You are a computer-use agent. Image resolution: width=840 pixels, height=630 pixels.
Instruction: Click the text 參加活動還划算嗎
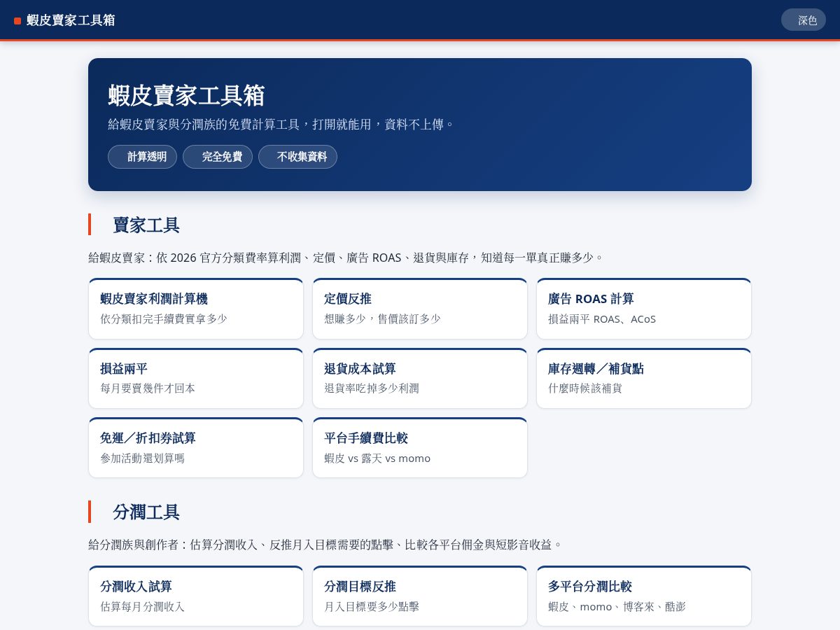(x=142, y=458)
